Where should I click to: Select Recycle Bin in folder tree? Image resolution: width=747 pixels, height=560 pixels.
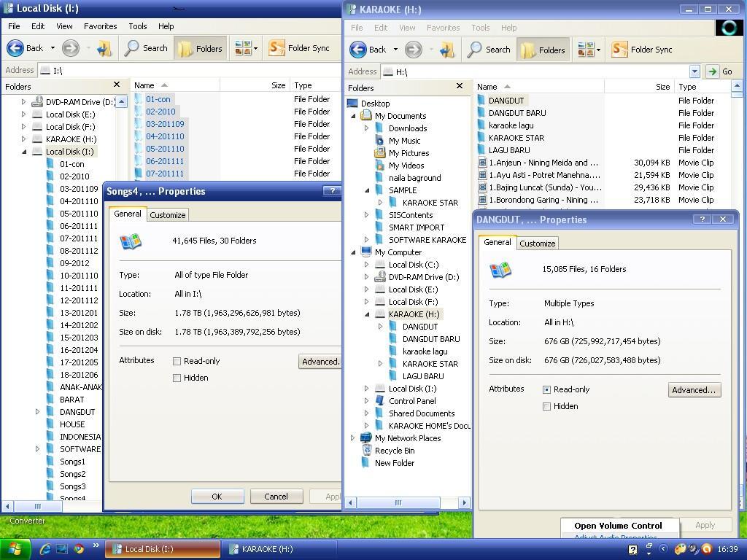(395, 451)
